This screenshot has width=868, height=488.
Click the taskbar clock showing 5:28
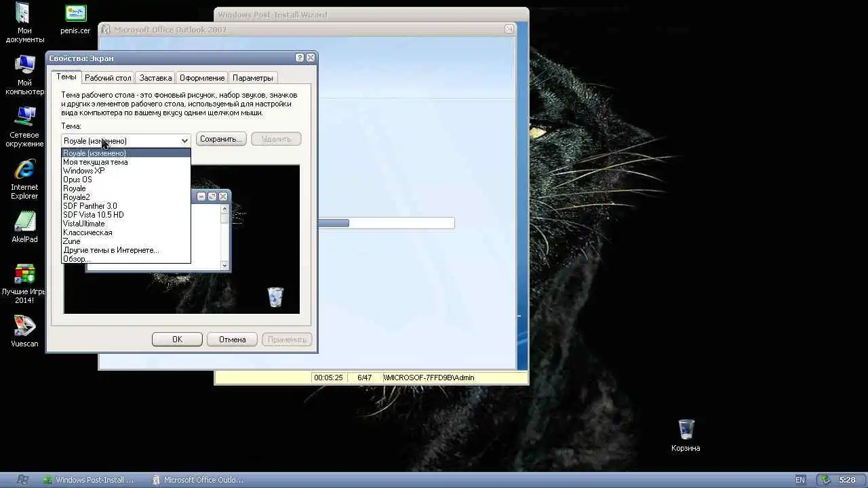pos(847,480)
